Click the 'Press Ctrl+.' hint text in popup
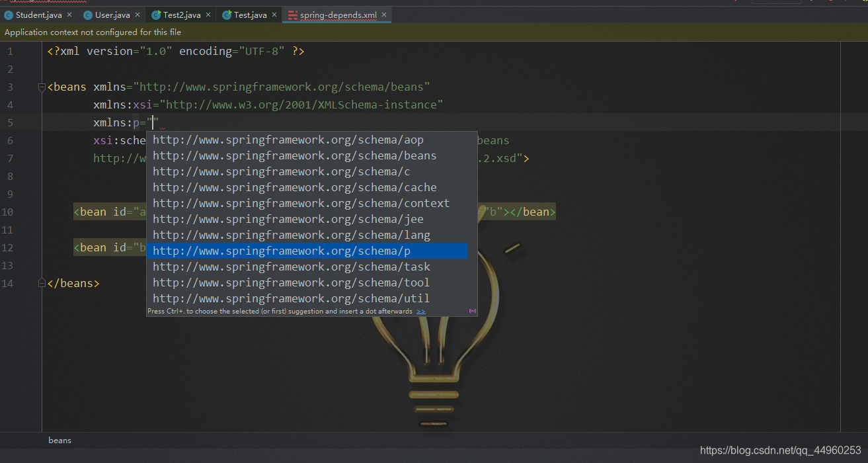868x463 pixels. pyautogui.click(x=280, y=311)
